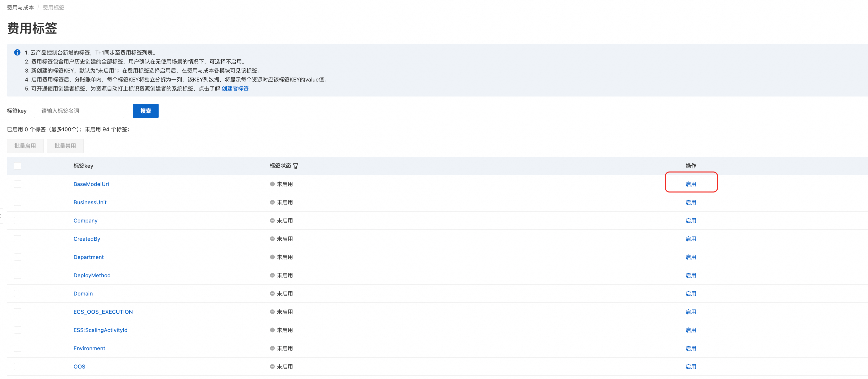Click the filter icon beside 标签状态
Screen dimensions: 868x379
coord(295,166)
